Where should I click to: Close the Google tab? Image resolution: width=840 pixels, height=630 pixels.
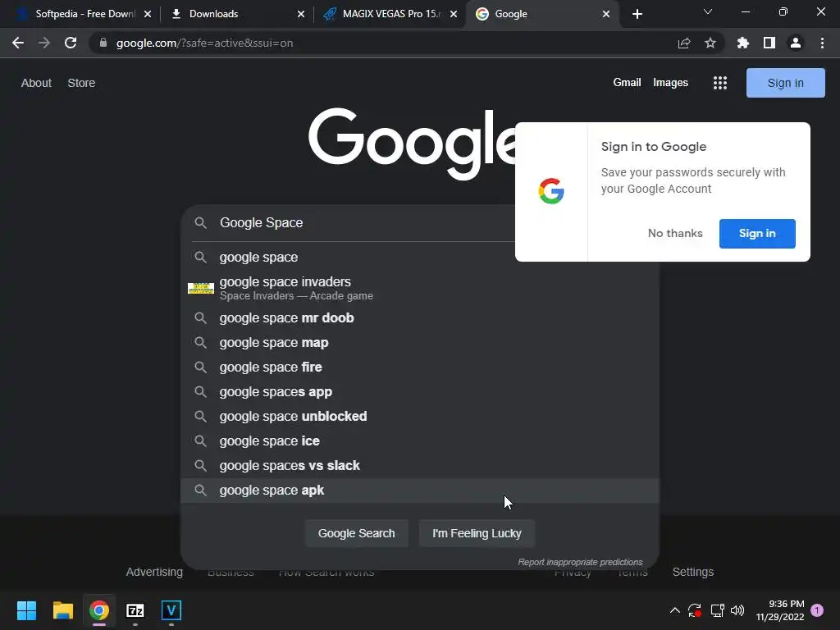(x=606, y=14)
